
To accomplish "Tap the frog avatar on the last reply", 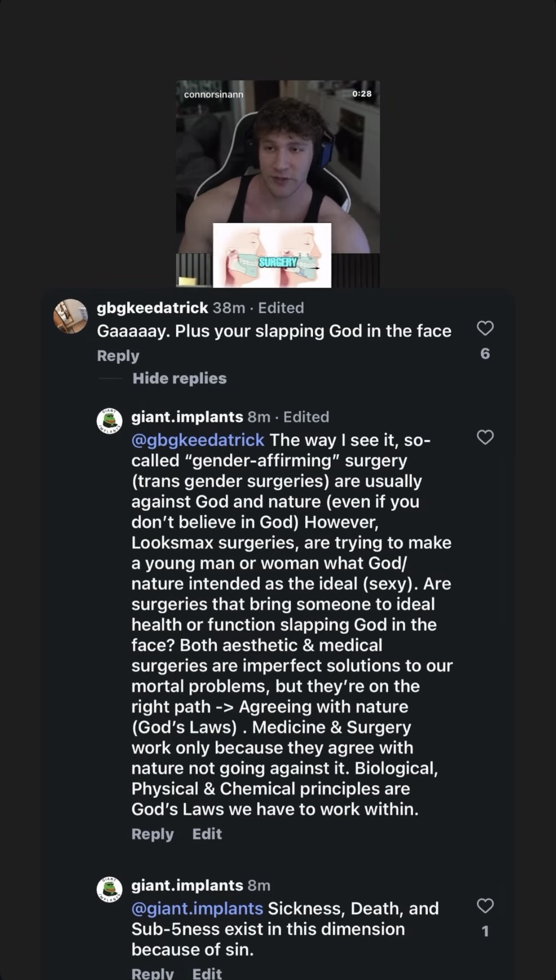I will coord(109,889).
